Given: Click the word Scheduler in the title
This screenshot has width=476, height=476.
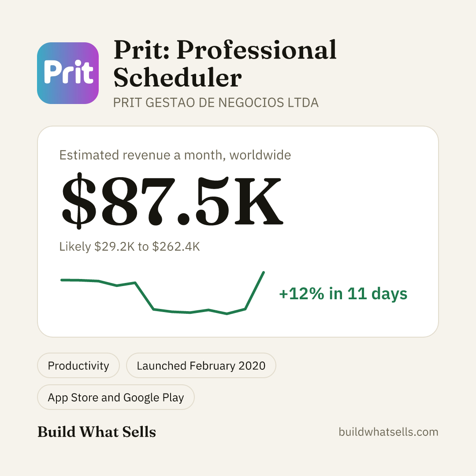Looking at the screenshot, I should [x=178, y=78].
